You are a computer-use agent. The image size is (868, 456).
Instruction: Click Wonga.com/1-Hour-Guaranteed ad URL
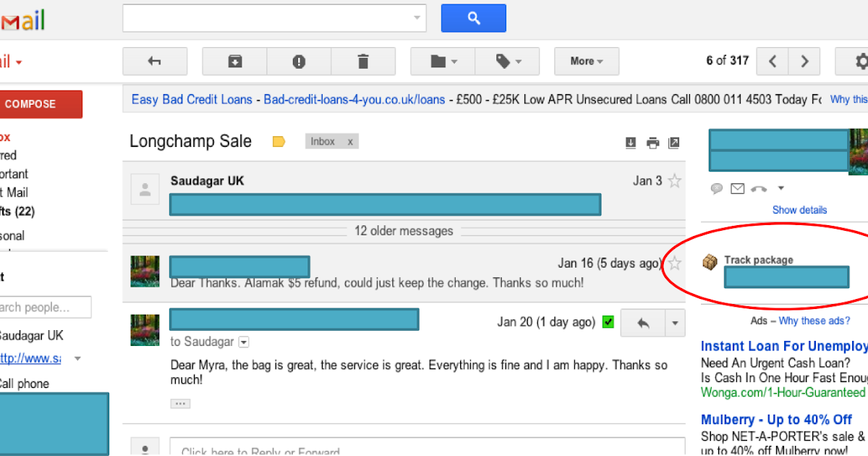(783, 392)
